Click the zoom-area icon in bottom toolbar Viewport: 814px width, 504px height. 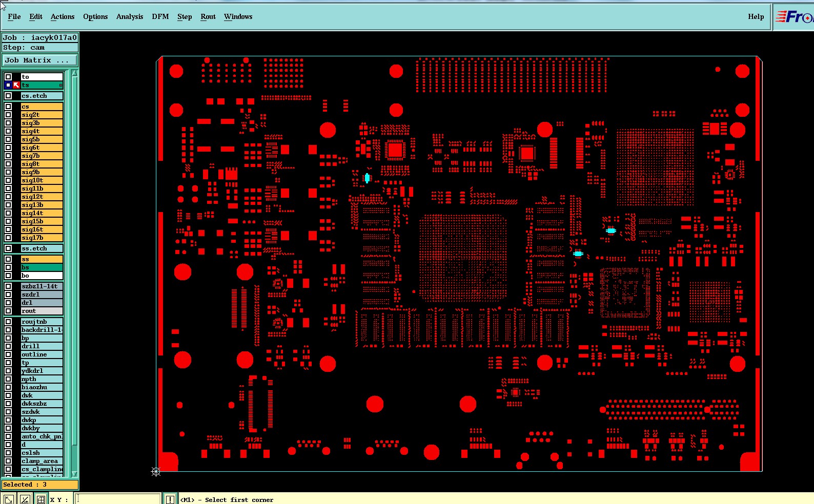8,499
